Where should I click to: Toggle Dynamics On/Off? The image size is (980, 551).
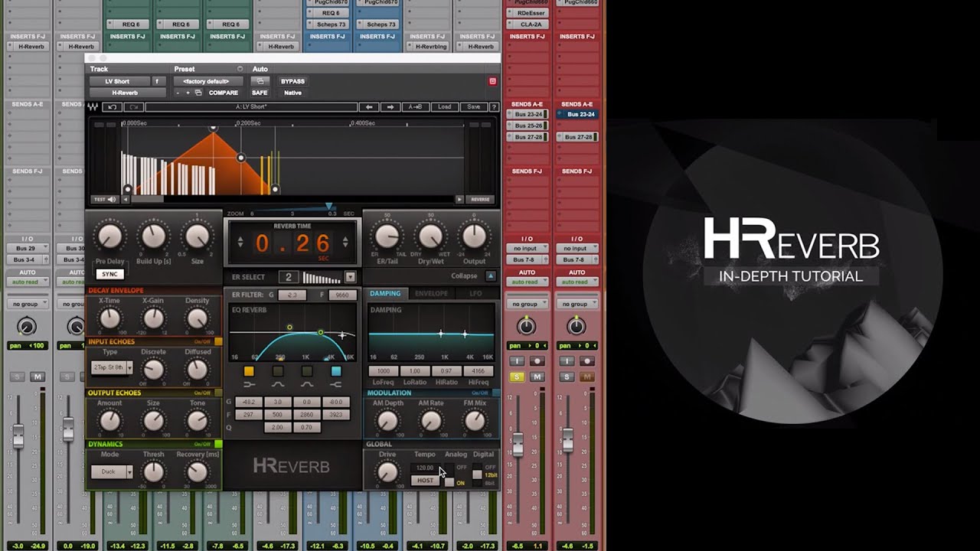click(218, 444)
